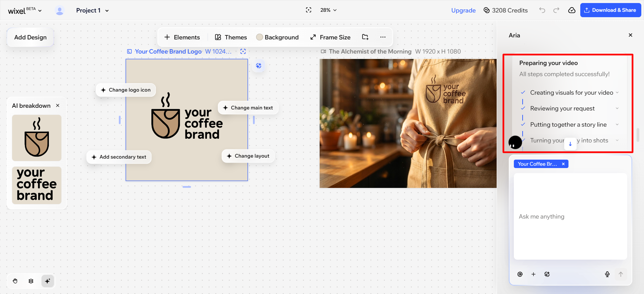
Task: Click the Undo arrow icon
Action: 542,10
